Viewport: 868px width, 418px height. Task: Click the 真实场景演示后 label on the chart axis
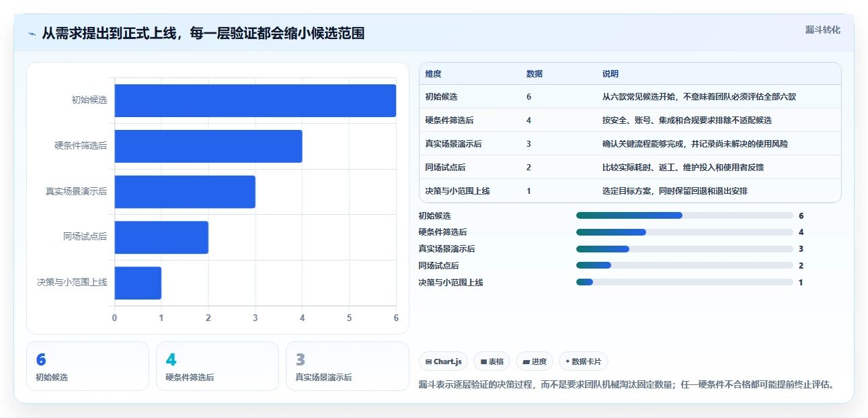pyautogui.click(x=76, y=192)
